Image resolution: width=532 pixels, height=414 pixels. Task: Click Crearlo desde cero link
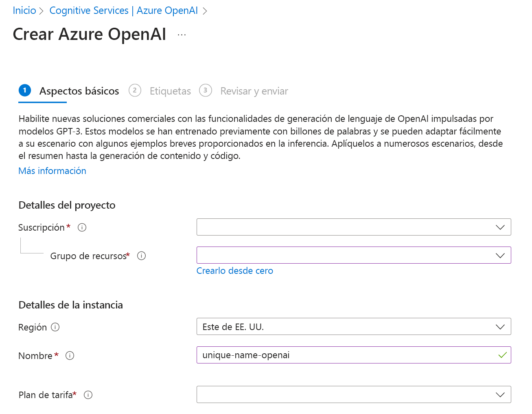click(235, 271)
